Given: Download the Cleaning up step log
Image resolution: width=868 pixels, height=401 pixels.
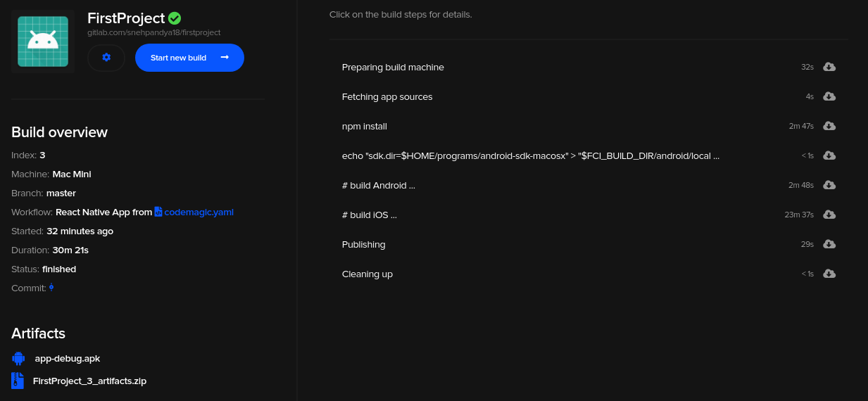Looking at the screenshot, I should pos(829,274).
